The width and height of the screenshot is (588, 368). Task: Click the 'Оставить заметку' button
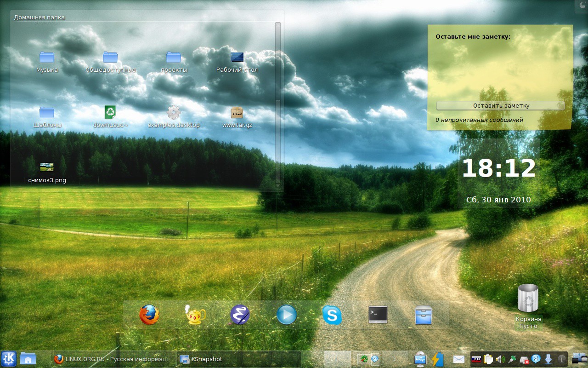point(501,105)
